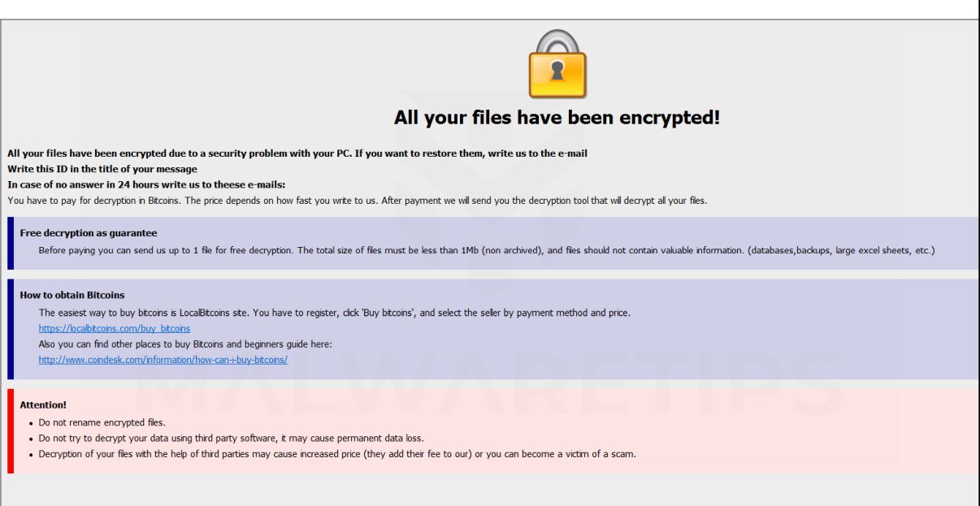The height and width of the screenshot is (506, 980).
Task: Click the bullet about increased price from third parties
Action: coord(336,454)
